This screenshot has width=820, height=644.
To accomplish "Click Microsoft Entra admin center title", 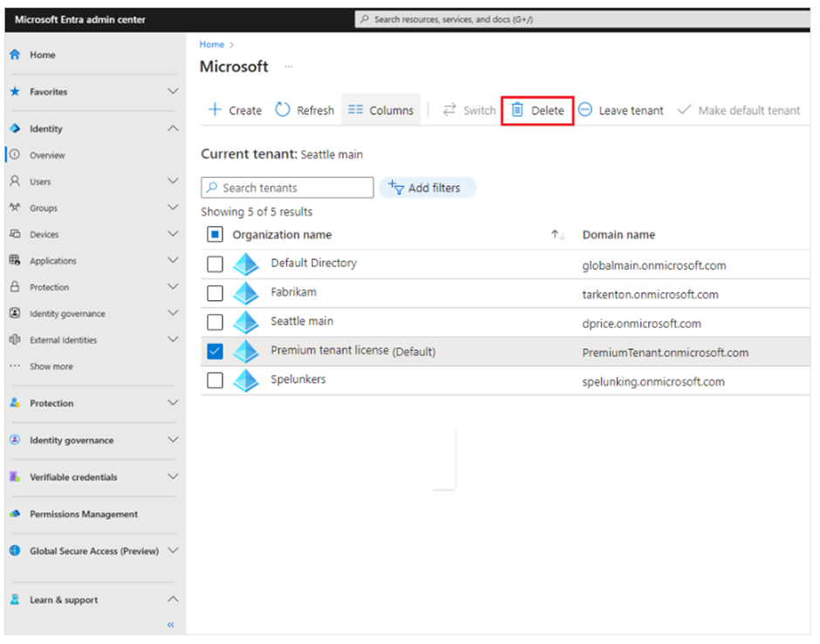I will (x=80, y=19).
